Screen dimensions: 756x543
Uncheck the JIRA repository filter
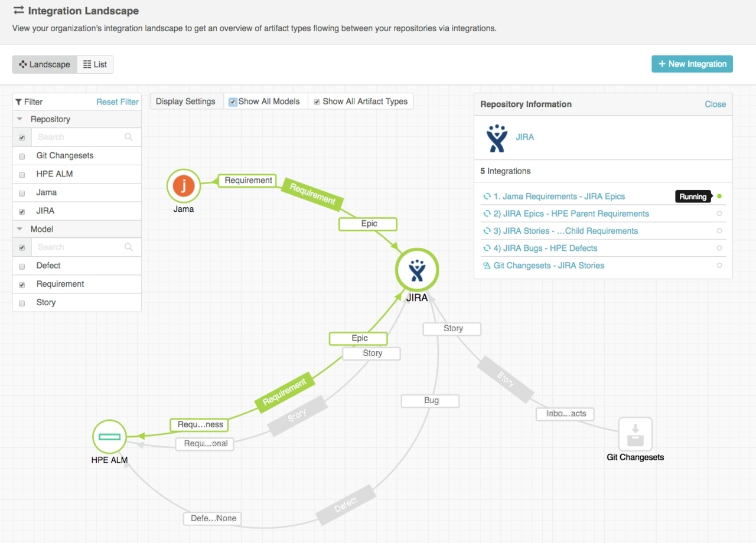coord(21,211)
